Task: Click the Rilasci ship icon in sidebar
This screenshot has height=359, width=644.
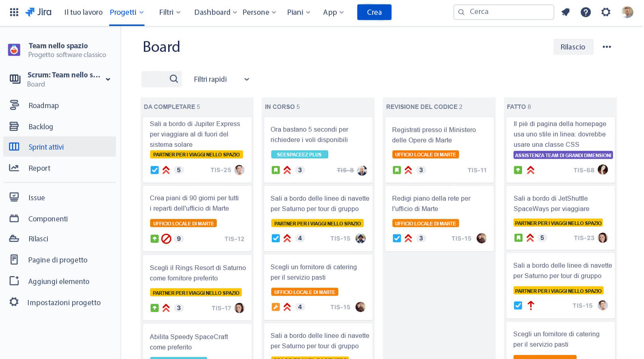Action: pos(14,239)
